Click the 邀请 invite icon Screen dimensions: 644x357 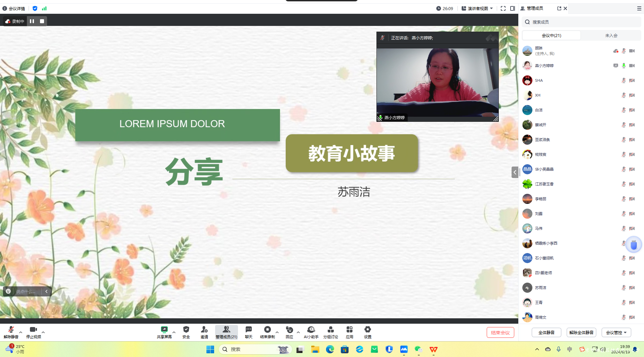tap(204, 332)
